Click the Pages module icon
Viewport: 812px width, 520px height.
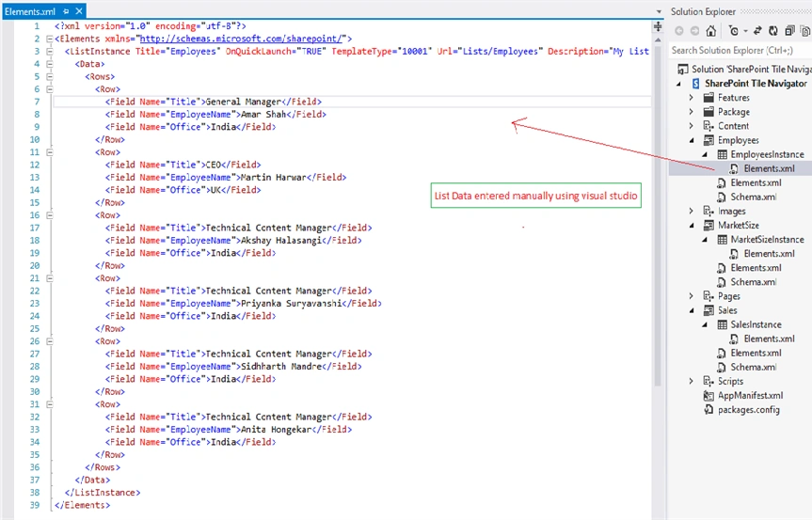pos(709,296)
